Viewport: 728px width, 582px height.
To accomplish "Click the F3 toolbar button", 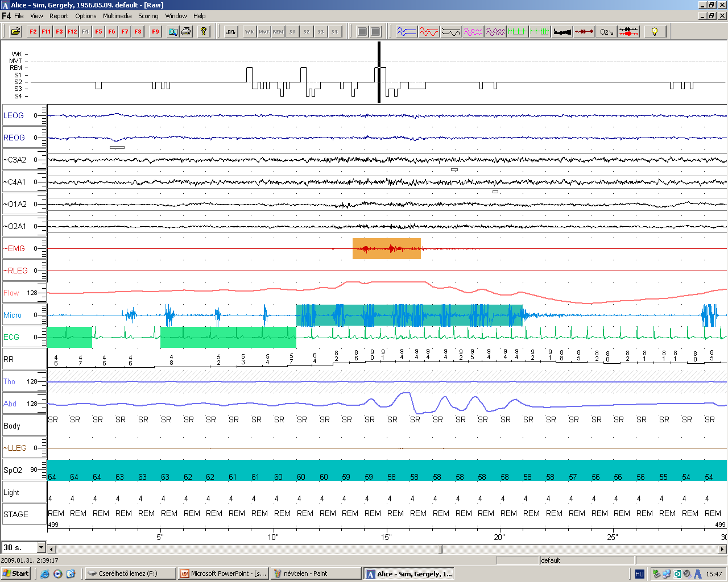I will (x=59, y=32).
